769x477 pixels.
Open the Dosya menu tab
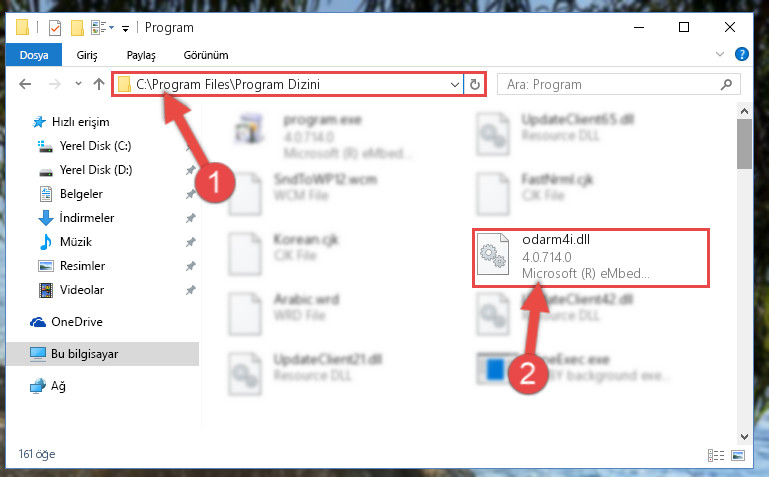pyautogui.click(x=34, y=54)
